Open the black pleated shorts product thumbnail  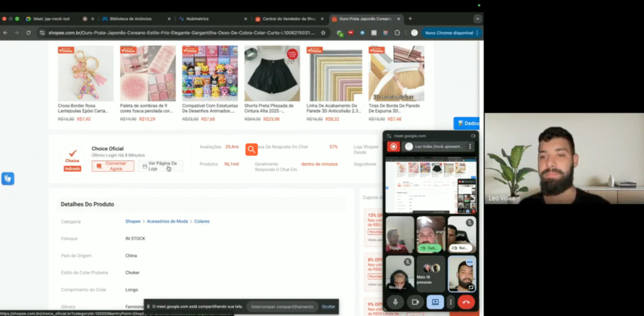272,73
